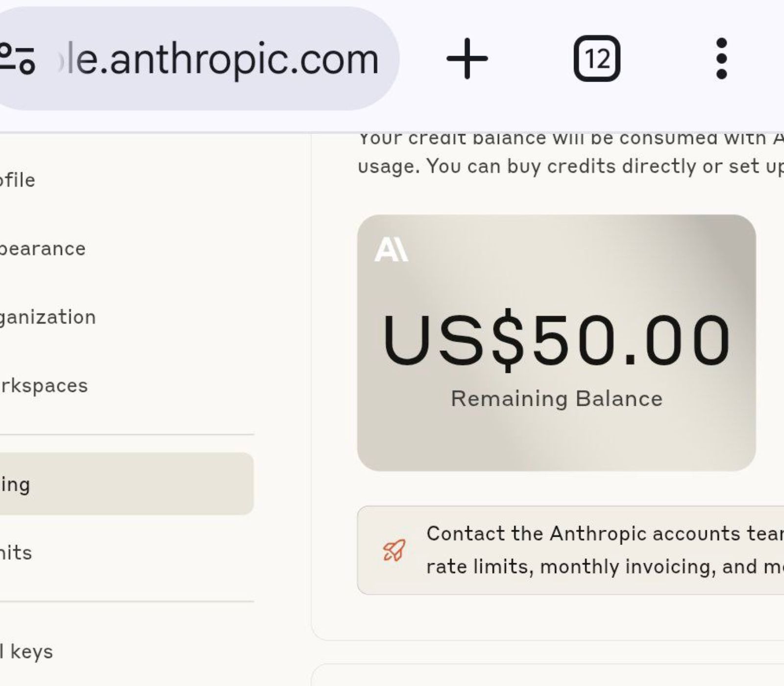The width and height of the screenshot is (784, 686).
Task: Open site settings icon in address bar
Action: [18, 58]
